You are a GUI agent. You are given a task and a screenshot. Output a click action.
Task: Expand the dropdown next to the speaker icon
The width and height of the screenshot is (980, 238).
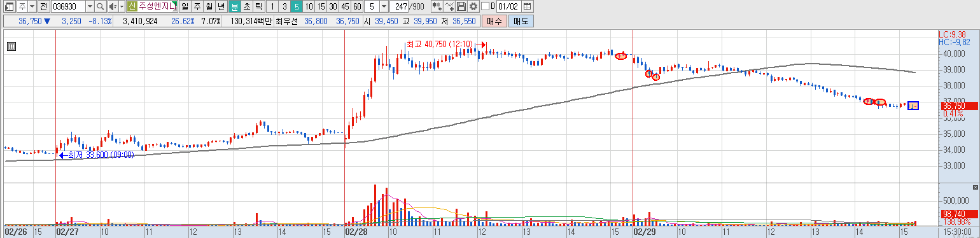click(121, 6)
